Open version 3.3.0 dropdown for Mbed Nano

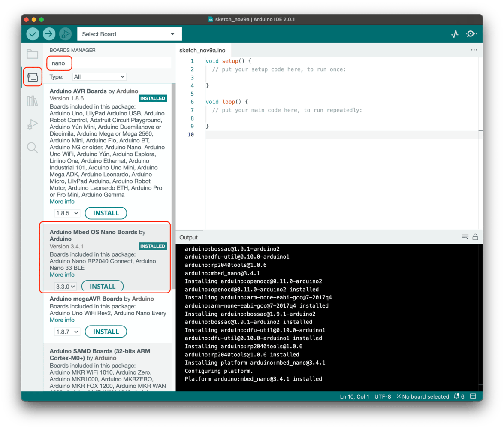(x=65, y=287)
